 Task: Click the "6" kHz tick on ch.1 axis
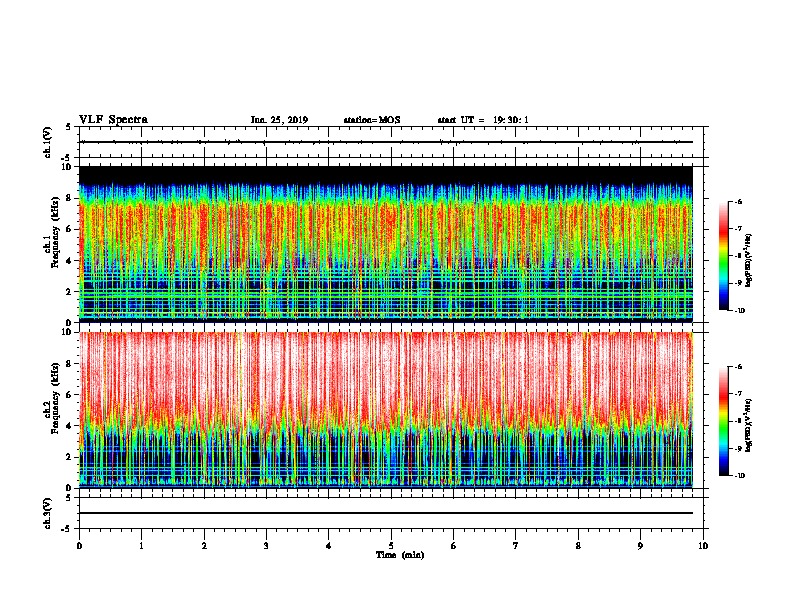pyautogui.click(x=70, y=229)
